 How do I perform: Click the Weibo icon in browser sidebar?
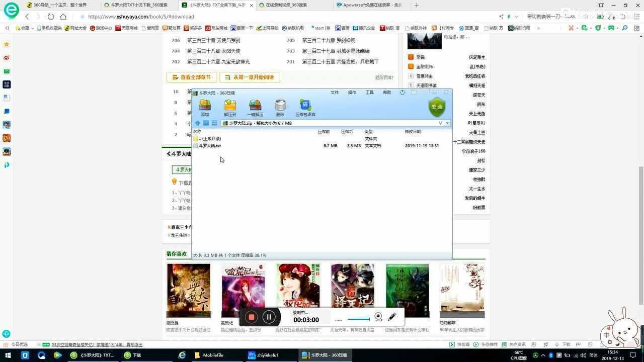pos(7,58)
